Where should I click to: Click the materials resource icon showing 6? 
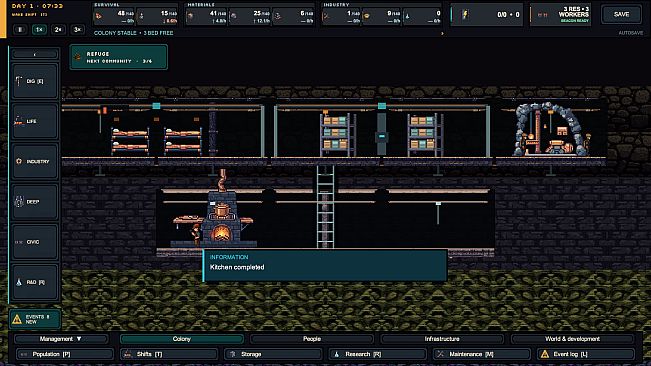coord(277,17)
